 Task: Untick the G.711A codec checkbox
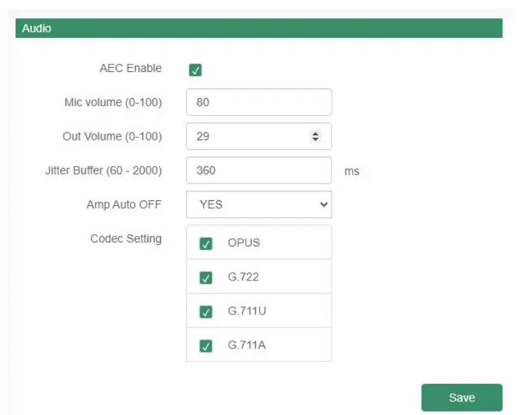tap(206, 346)
